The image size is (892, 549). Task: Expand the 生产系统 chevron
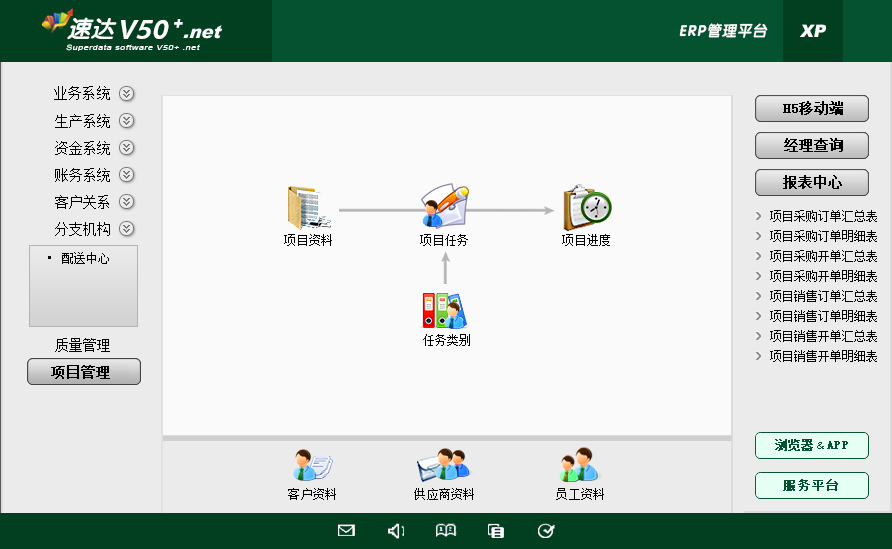126,121
